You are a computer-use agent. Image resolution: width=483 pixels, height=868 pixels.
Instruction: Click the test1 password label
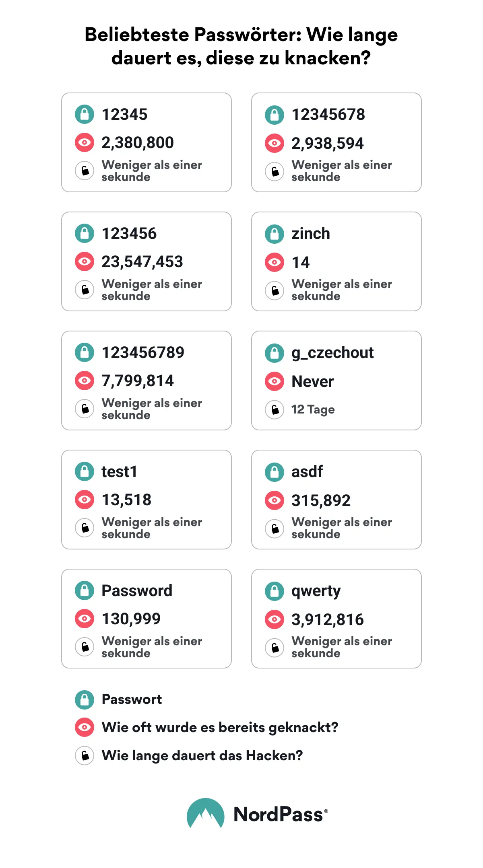point(119,472)
